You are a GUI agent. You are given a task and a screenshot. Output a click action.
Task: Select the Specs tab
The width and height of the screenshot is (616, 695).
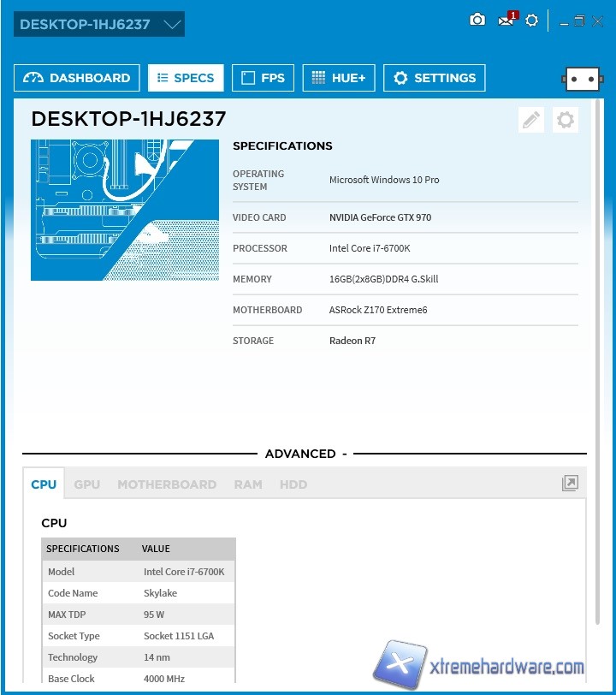(186, 78)
